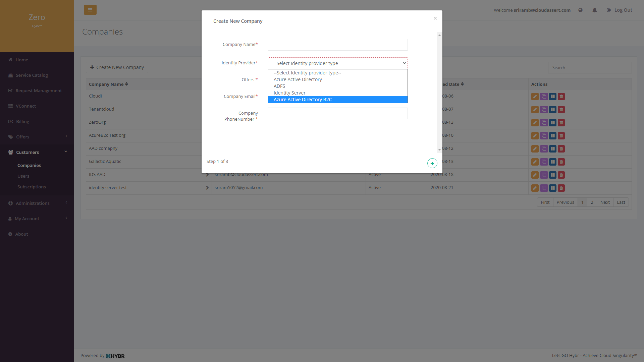644x362 pixels.
Task: Click the dialog scrollbar up arrow
Action: click(x=439, y=35)
